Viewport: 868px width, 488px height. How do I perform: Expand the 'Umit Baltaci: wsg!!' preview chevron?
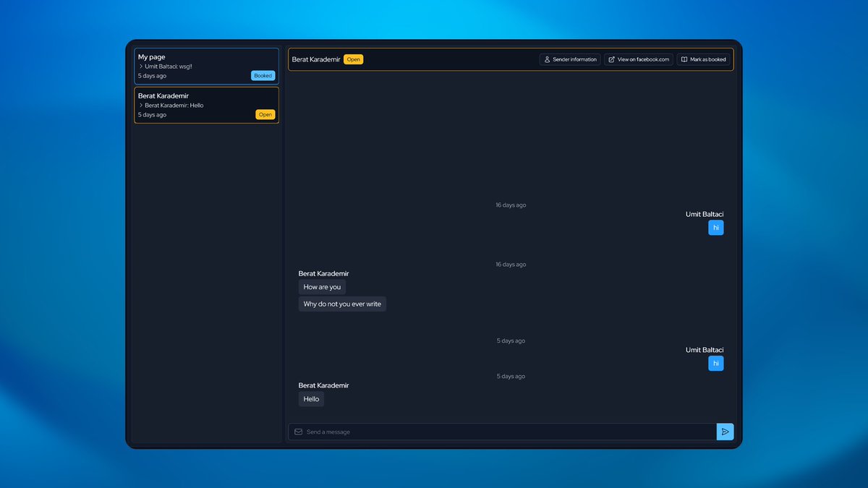[x=140, y=66]
